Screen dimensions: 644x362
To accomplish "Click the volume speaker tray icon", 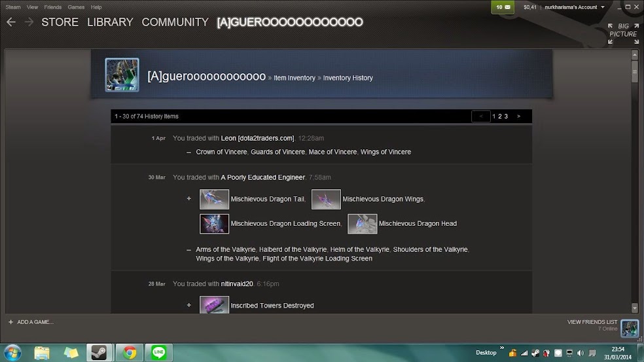I will pyautogui.click(x=581, y=353).
